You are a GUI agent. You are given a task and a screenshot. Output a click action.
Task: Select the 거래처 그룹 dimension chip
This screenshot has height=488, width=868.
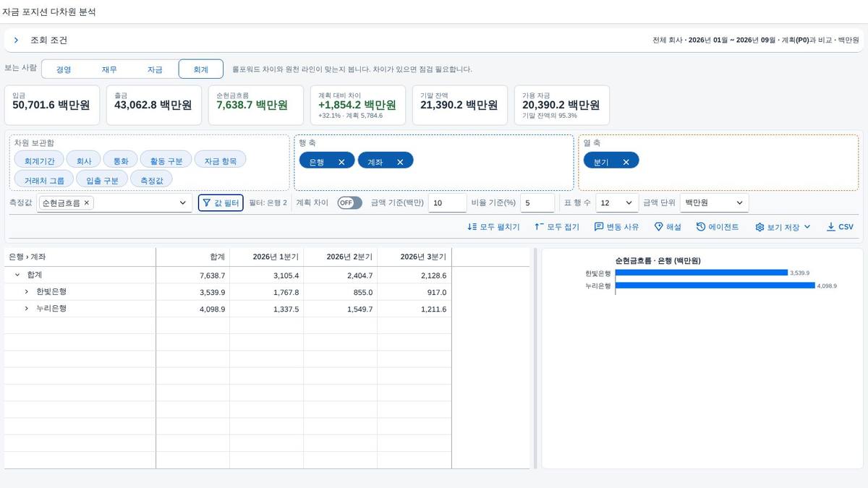pyautogui.click(x=44, y=179)
